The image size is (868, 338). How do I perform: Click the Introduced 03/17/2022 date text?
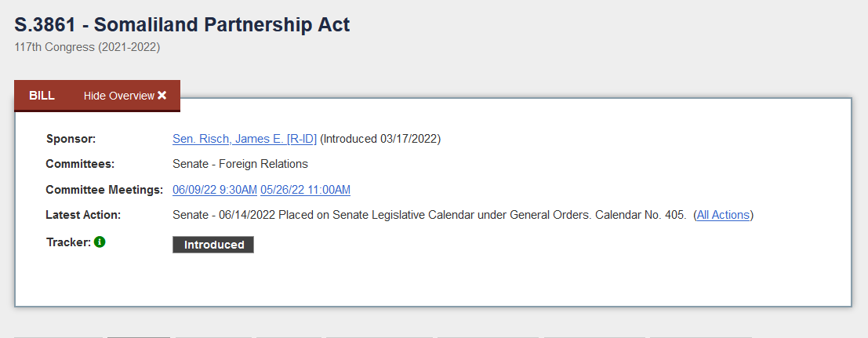point(380,139)
